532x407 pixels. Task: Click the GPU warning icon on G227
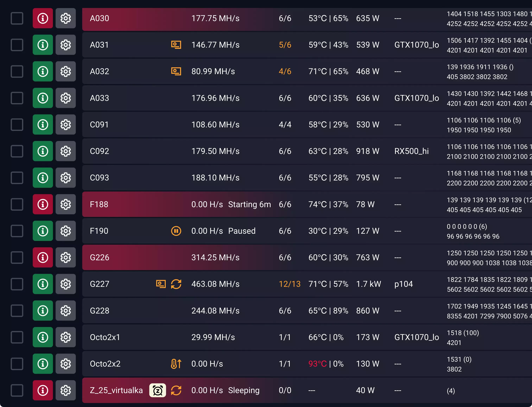pos(161,284)
